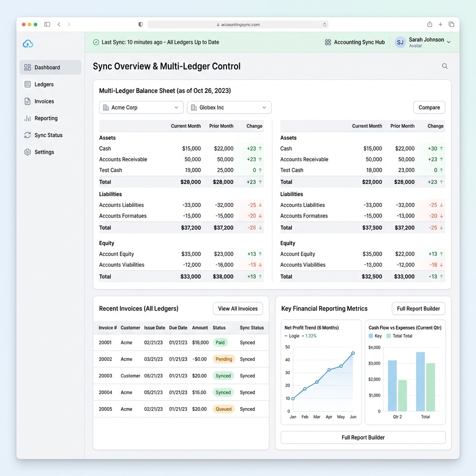Click the +30 Cash change in Globex table

(435, 148)
